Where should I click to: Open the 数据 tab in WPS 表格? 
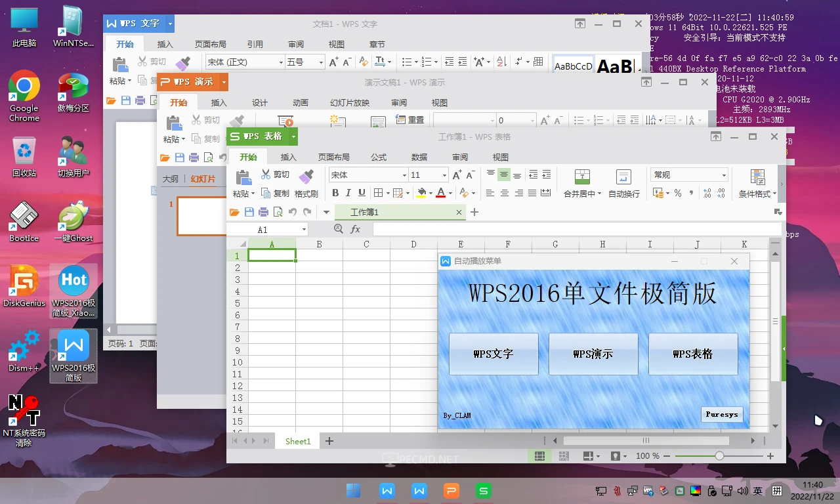coord(419,157)
